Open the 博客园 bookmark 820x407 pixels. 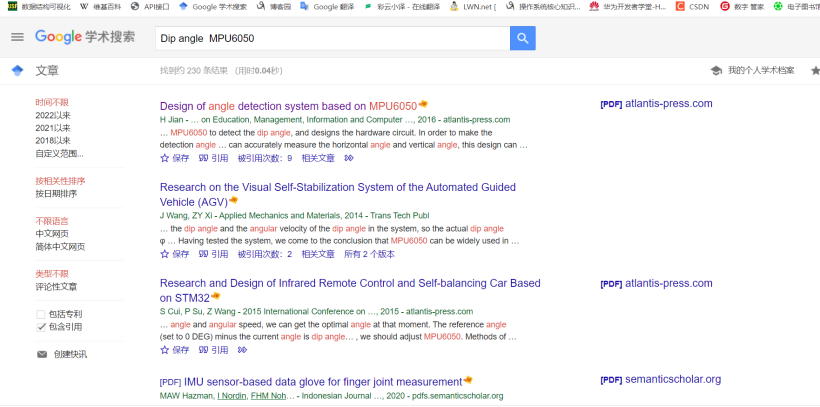click(x=274, y=7)
